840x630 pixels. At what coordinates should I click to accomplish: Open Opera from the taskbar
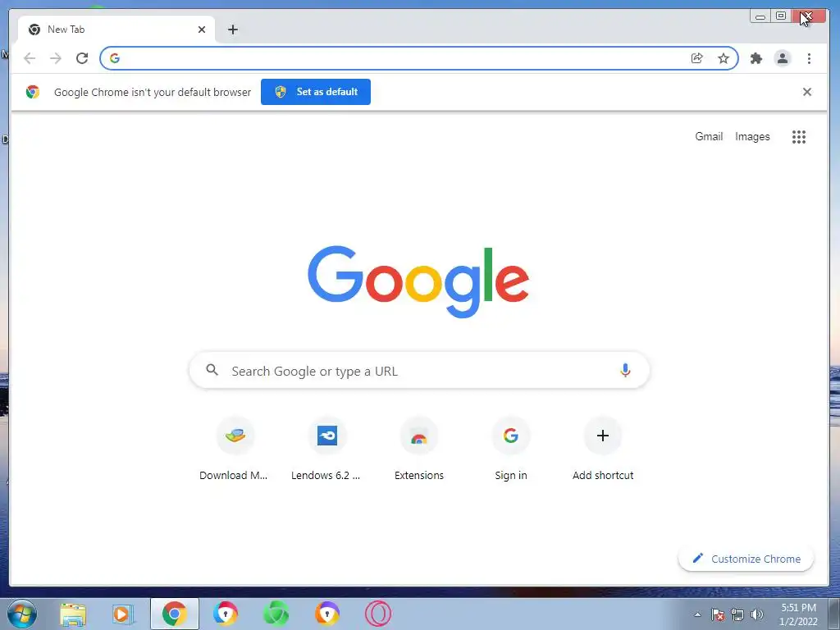pos(377,614)
